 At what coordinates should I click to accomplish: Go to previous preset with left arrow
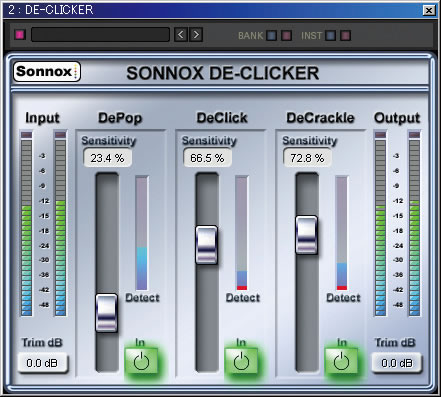coord(181,34)
